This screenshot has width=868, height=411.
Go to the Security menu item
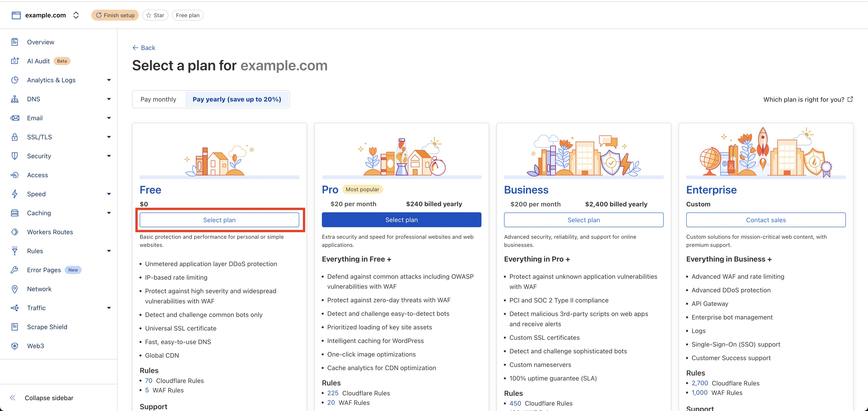[39, 156]
